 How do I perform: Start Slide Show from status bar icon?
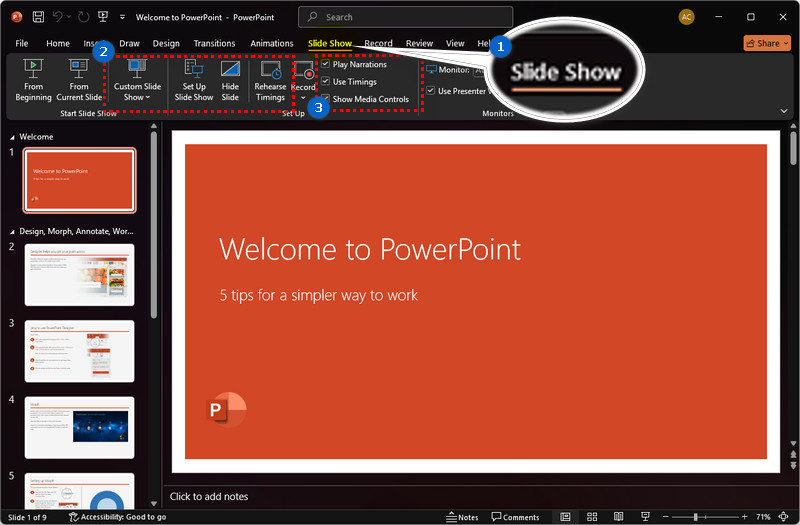click(645, 517)
